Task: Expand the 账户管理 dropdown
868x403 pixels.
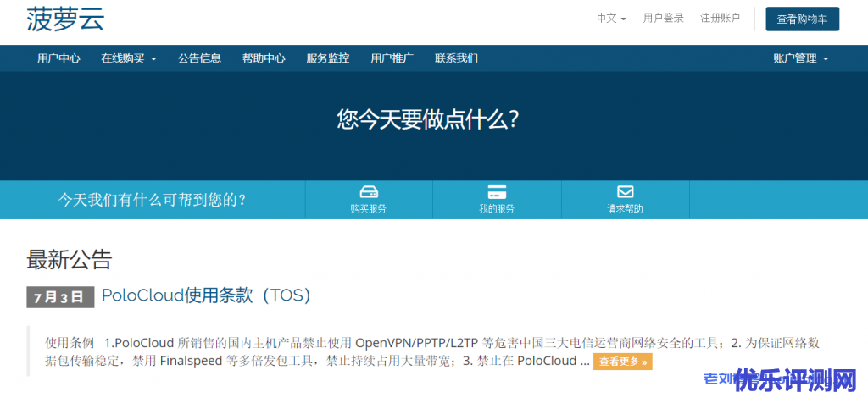Action: (x=800, y=58)
